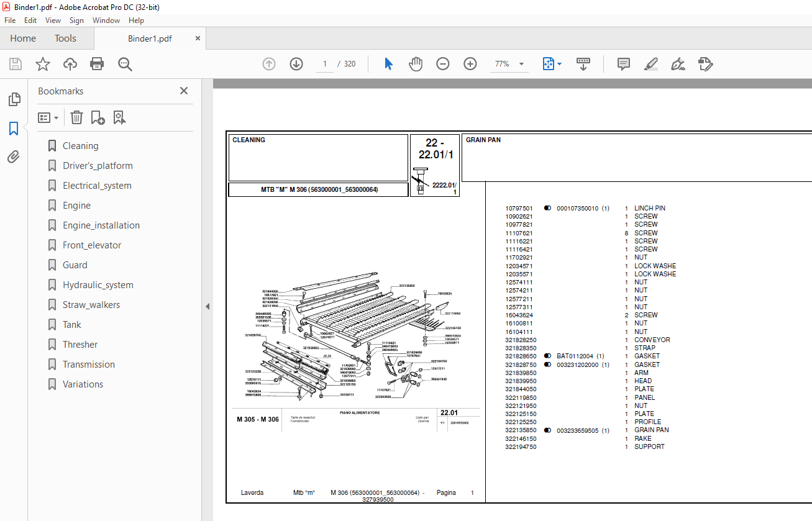
Task: Open the Transmission bookmark
Action: (x=89, y=365)
